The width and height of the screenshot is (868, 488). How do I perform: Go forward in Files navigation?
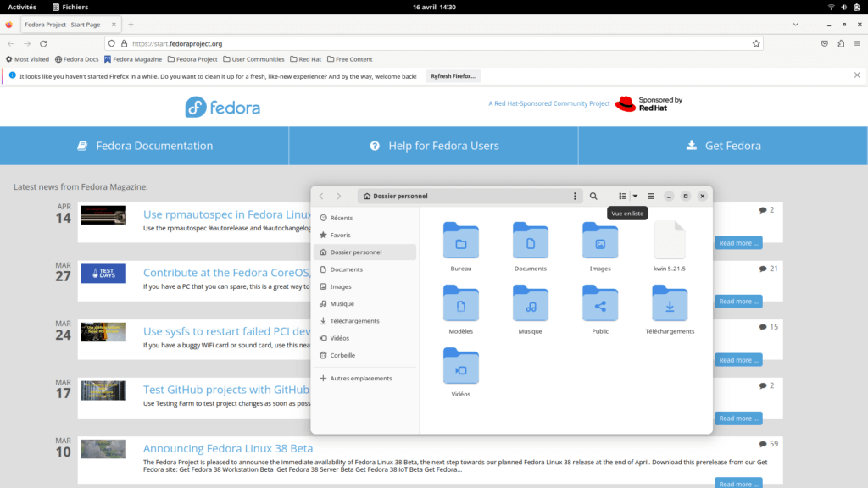339,196
